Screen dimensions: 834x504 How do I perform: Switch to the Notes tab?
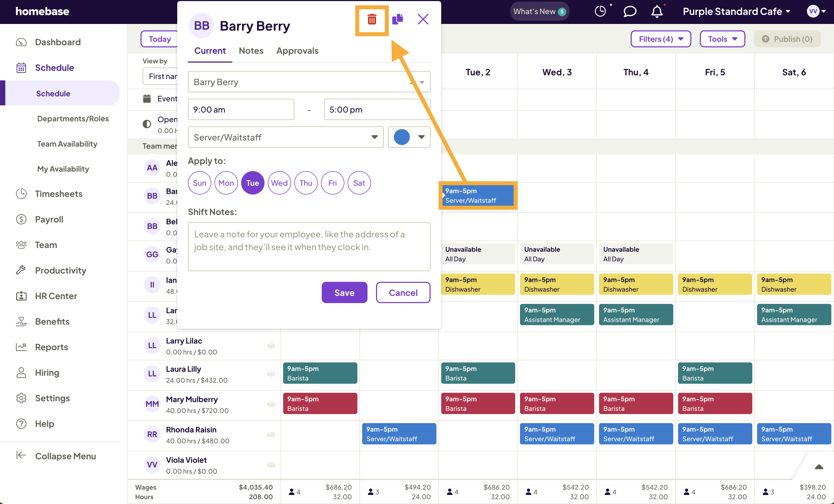click(x=251, y=51)
